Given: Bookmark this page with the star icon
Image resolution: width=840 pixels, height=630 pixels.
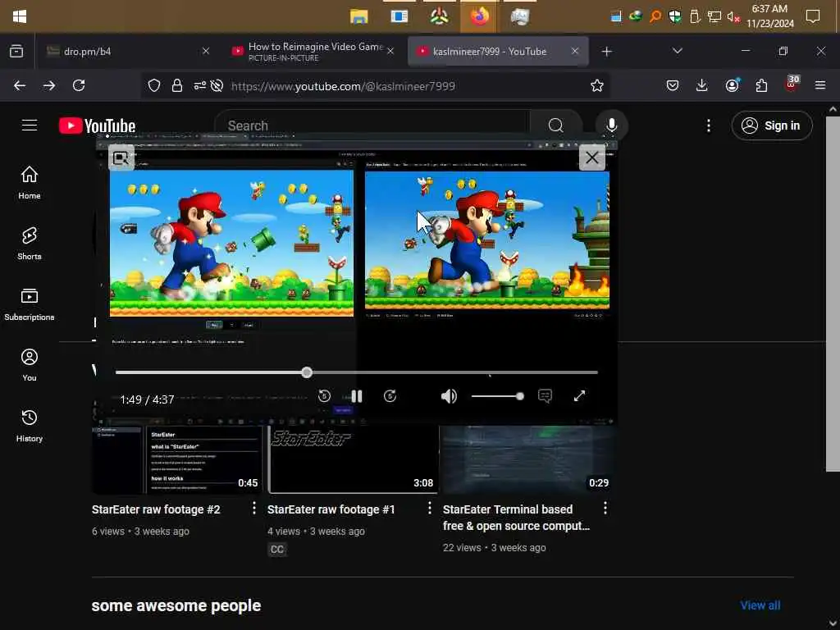Looking at the screenshot, I should 597,85.
